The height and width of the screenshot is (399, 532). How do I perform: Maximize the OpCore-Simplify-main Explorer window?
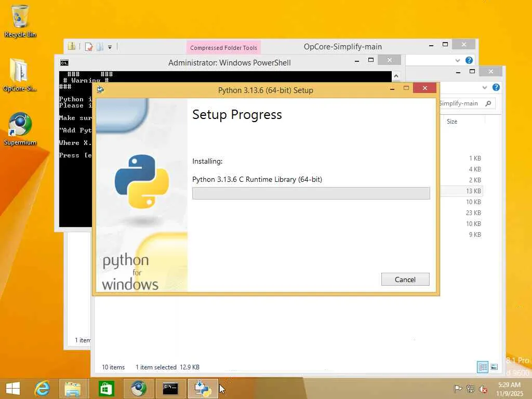tap(445, 45)
